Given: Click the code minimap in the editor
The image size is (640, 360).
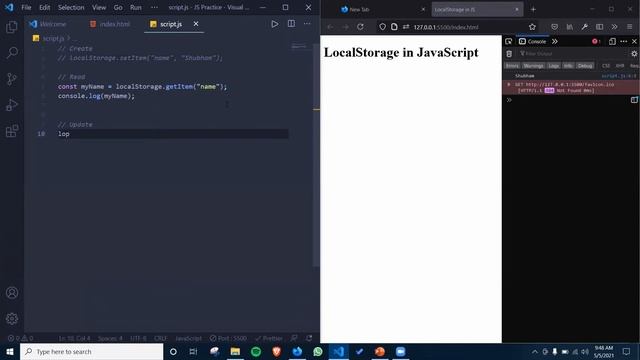Looking at the screenshot, I should click(x=299, y=47).
